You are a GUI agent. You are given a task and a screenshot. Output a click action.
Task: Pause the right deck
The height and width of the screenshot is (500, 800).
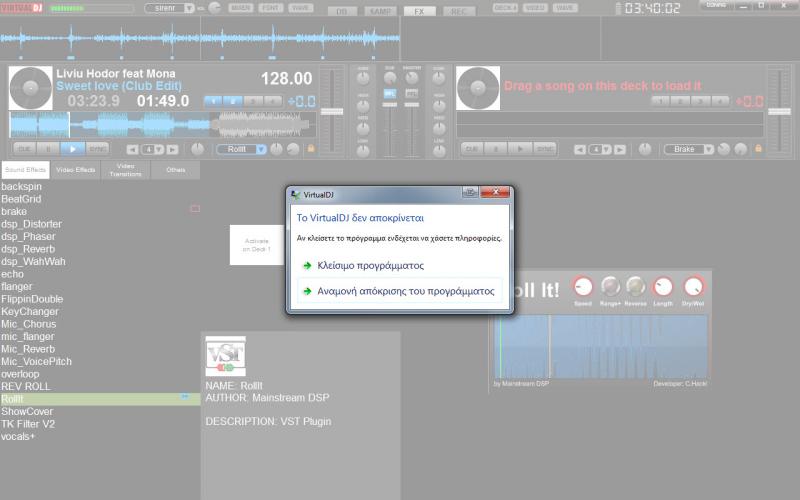[x=496, y=149]
